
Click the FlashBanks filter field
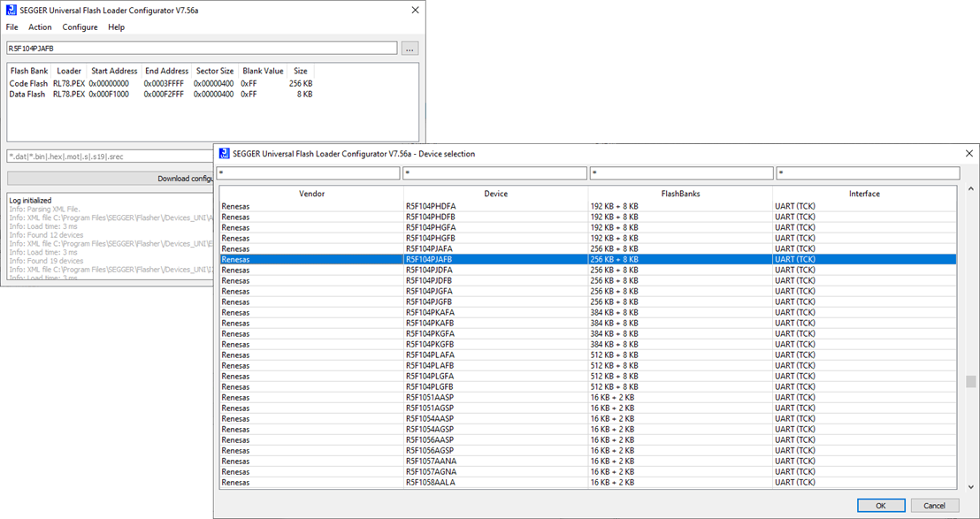click(x=681, y=173)
